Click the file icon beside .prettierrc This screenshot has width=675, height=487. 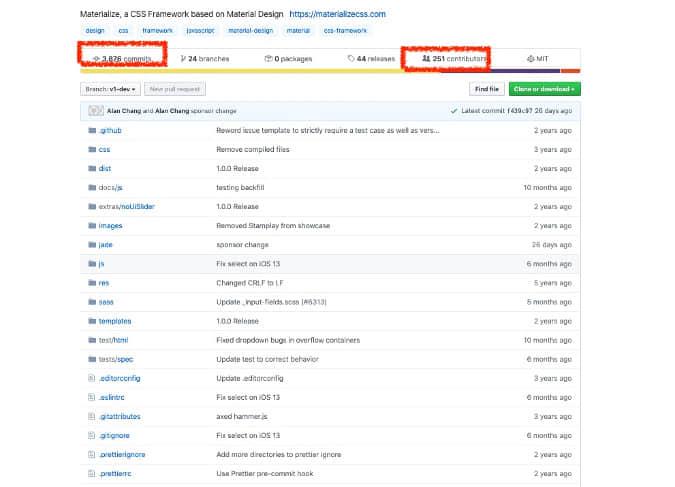91,473
